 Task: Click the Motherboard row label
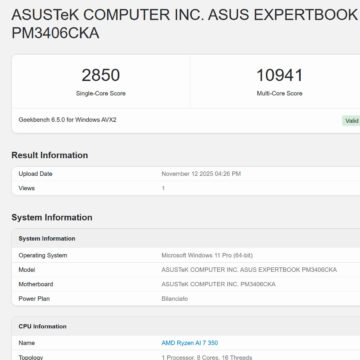pyautogui.click(x=36, y=284)
